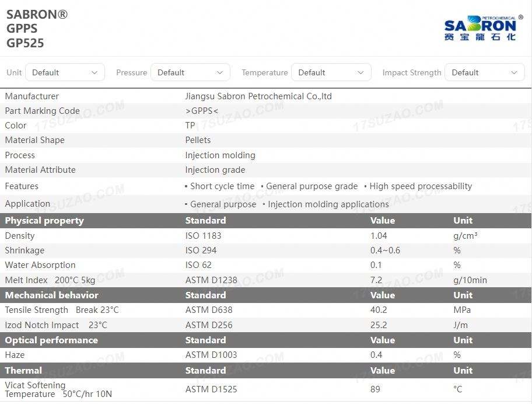Click the Jiangsu Sabron Petrochemical Co.,ltd manufacturer name
532x404 pixels.
[x=258, y=96]
